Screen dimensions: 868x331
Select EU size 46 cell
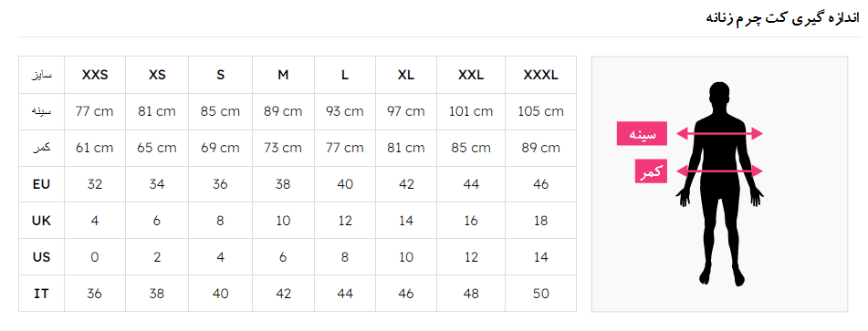click(x=541, y=184)
